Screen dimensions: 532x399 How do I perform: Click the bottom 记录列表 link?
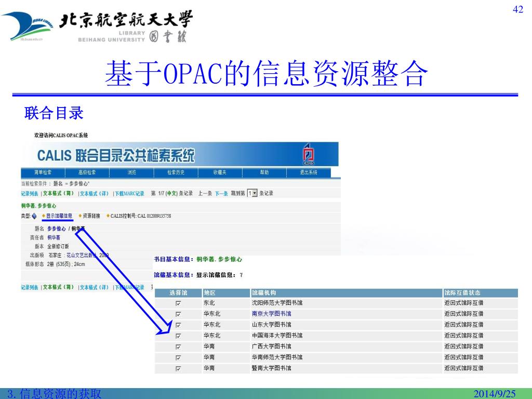[x=30, y=287]
